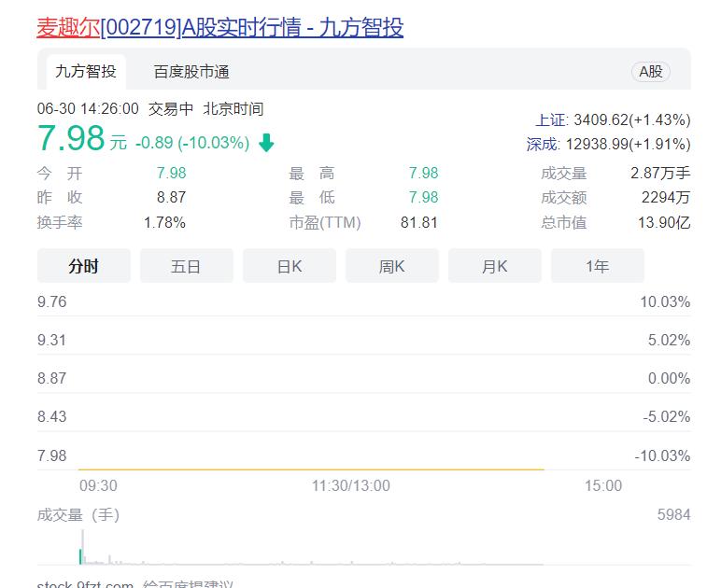Click the green opening volume bar

pos(80,556)
